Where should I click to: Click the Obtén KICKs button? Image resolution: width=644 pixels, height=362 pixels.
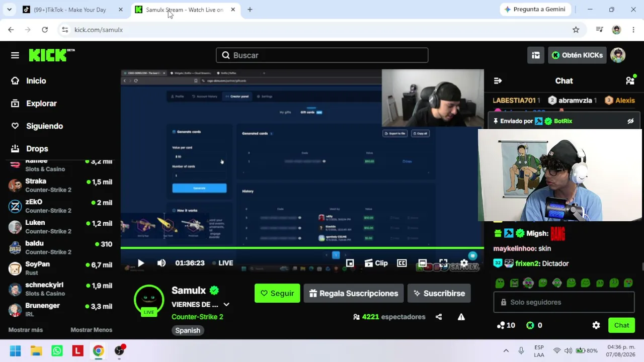pos(577,55)
